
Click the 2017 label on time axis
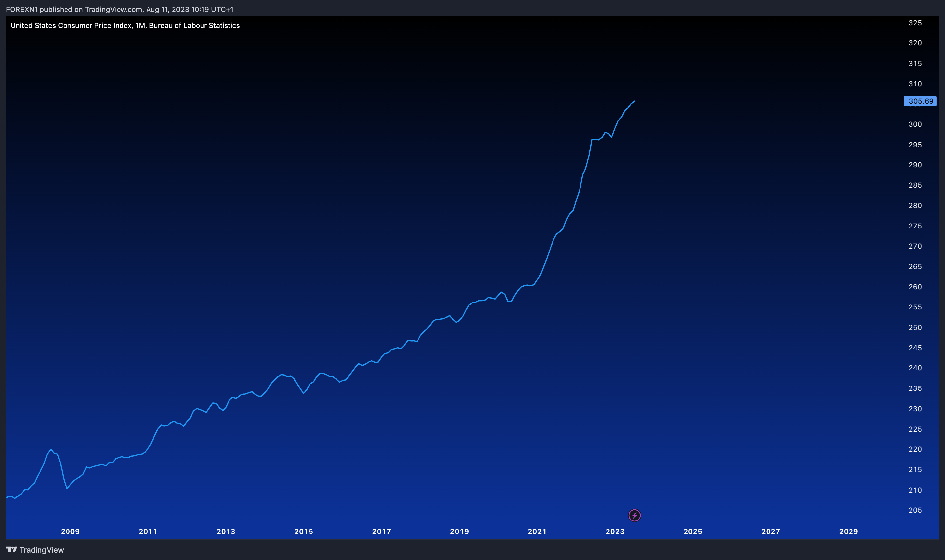point(382,531)
